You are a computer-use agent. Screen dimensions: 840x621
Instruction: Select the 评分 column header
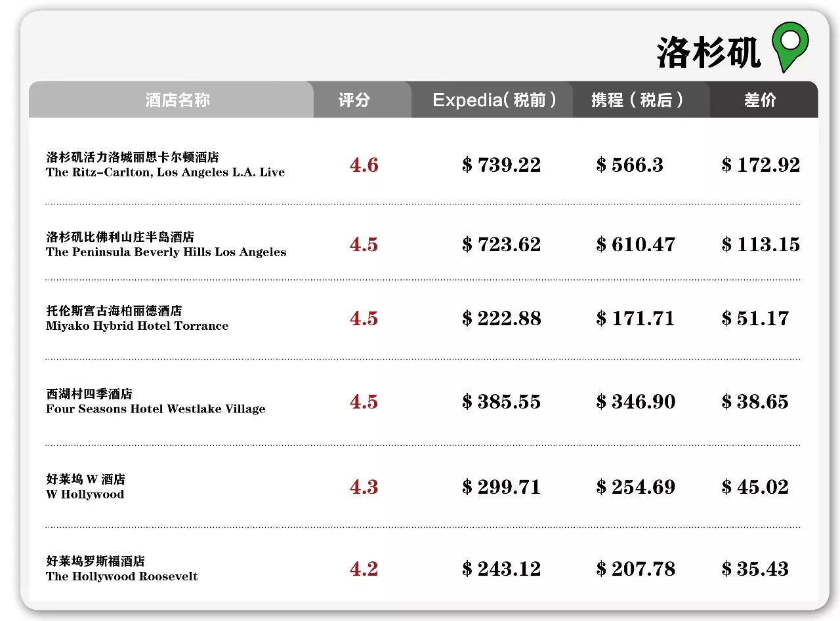354,100
